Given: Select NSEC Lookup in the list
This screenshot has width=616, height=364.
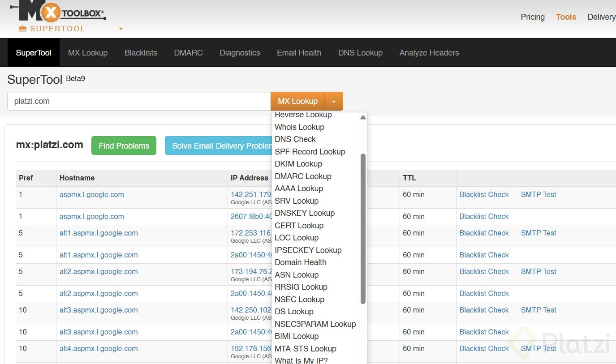Looking at the screenshot, I should pos(299,300).
